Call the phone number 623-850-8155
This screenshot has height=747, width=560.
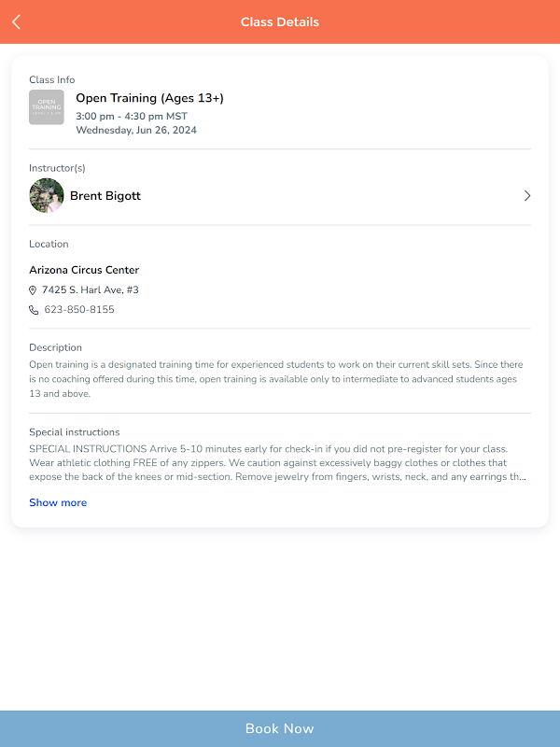(x=79, y=310)
